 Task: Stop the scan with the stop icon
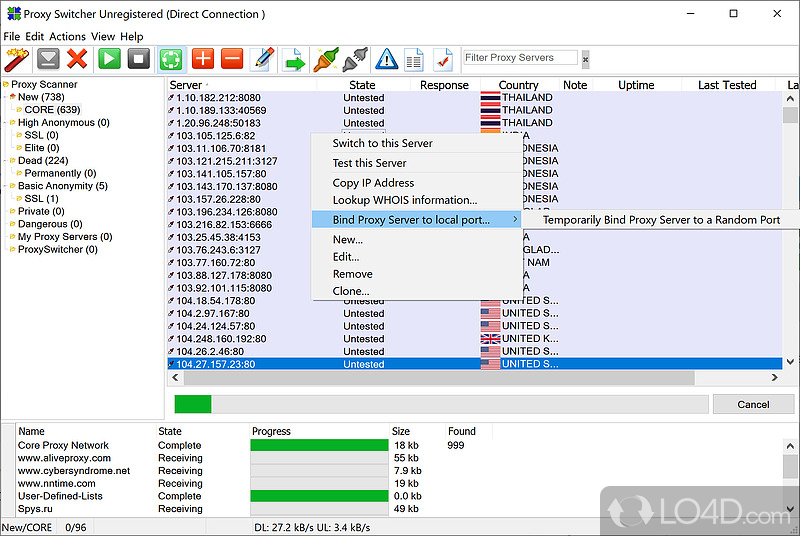(x=139, y=59)
